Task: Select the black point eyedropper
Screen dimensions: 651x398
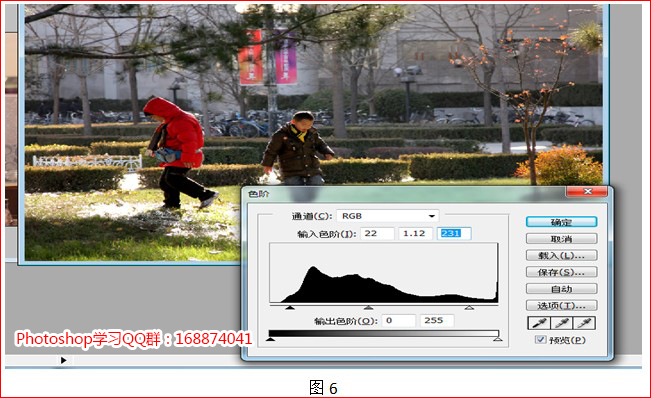Action: pos(539,322)
